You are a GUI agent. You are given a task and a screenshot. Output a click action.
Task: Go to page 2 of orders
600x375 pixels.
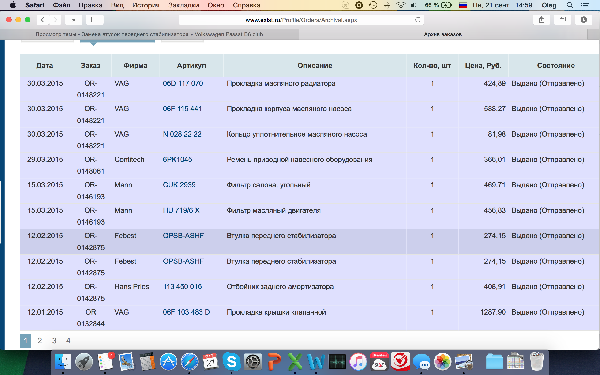[39, 341]
